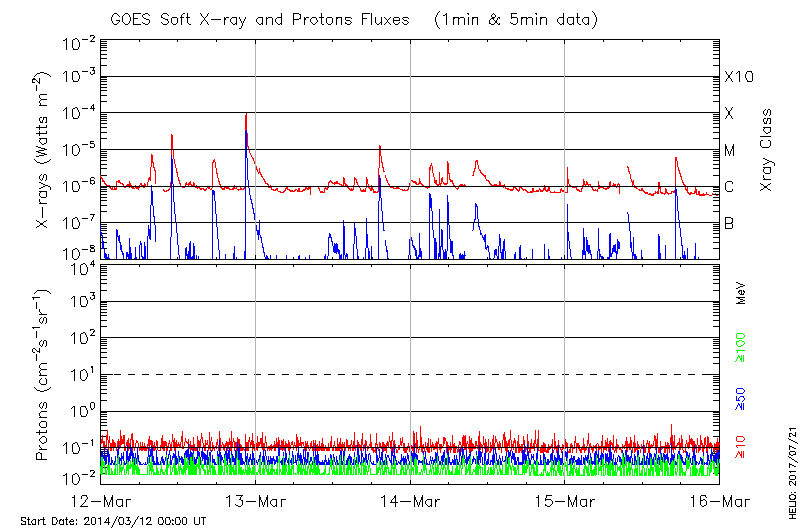
Task: Select the blue ≥50 legend label
Action: pos(742,398)
